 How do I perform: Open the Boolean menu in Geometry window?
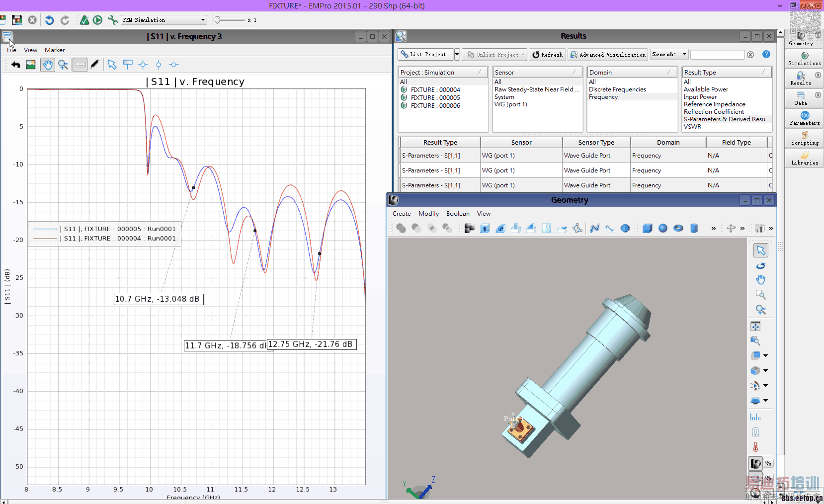457,214
